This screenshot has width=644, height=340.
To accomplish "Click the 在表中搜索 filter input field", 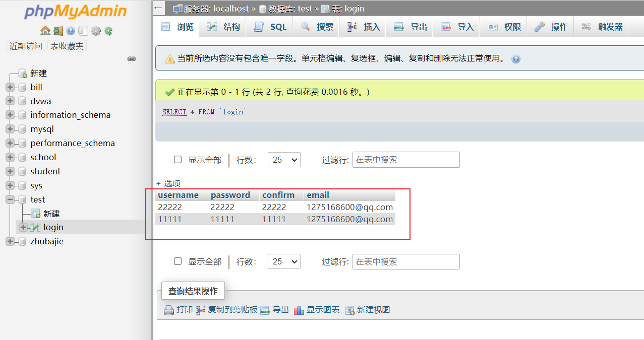I will coord(405,159).
